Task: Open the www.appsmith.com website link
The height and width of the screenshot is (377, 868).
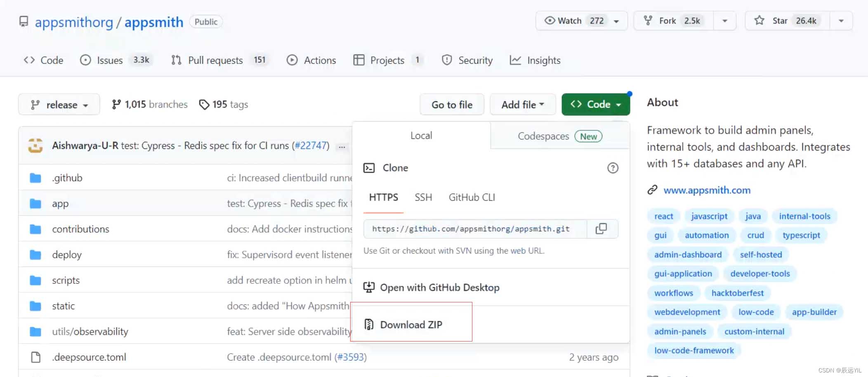Action: (x=707, y=190)
